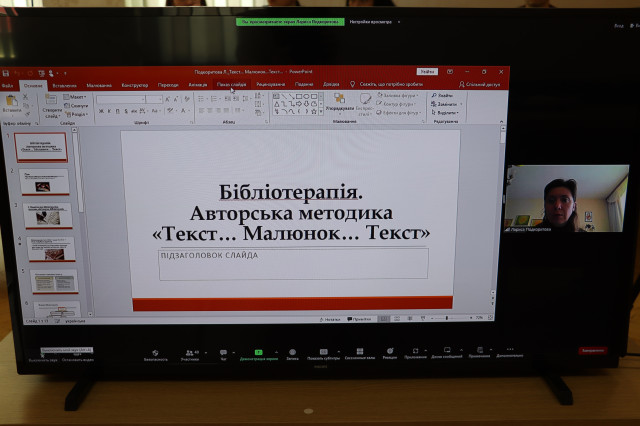Click Increase Font Size icon

tap(168, 99)
